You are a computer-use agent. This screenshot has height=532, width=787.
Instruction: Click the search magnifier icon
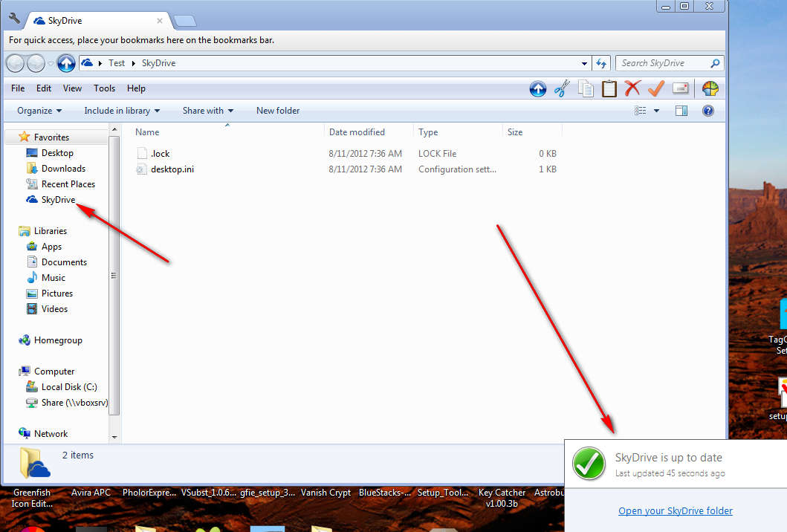click(x=716, y=63)
